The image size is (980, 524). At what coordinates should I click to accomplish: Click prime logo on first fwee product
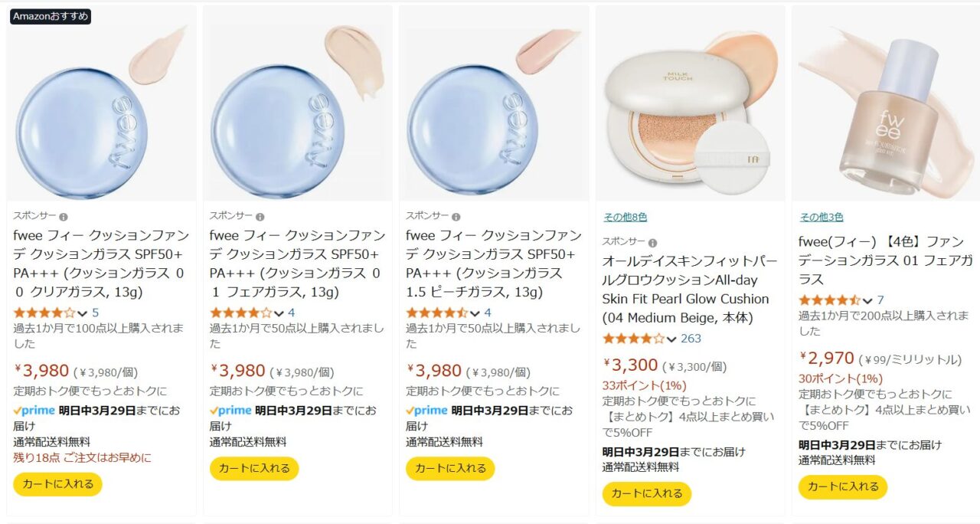pos(34,411)
